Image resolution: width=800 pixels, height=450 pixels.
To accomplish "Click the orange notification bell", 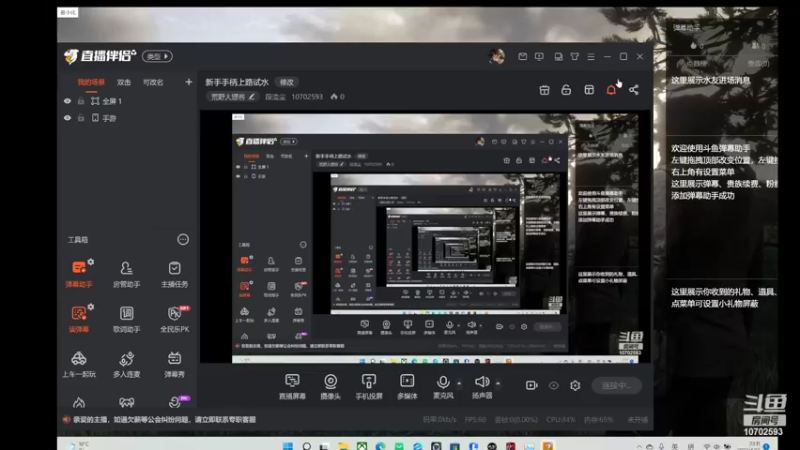I will coord(611,90).
